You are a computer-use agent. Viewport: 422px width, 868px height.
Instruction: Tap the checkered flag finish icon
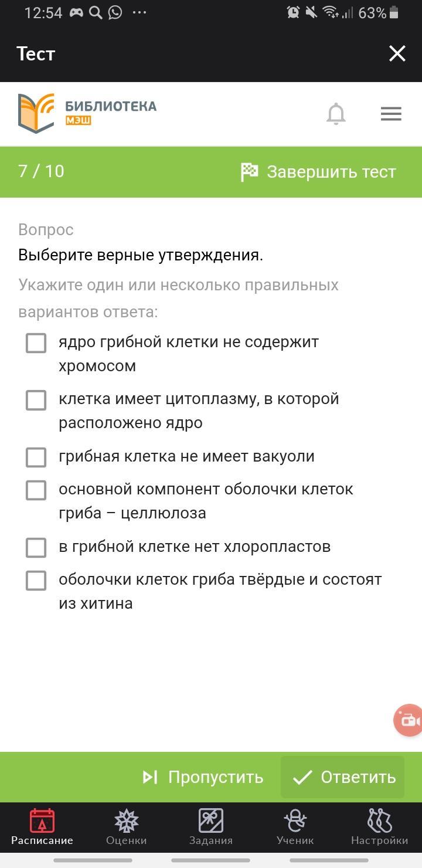(x=249, y=172)
